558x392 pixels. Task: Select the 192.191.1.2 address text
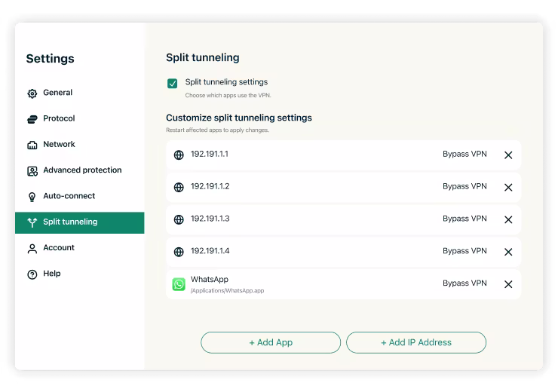coord(210,186)
